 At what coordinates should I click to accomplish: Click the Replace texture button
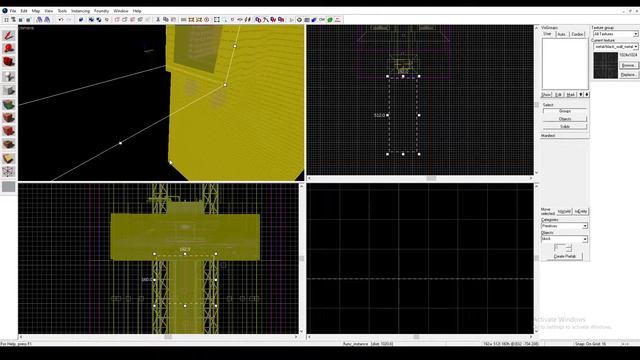tap(628, 75)
